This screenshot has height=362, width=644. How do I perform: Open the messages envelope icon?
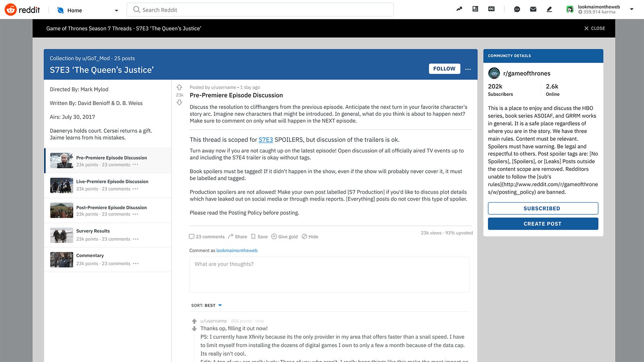pyautogui.click(x=533, y=9)
